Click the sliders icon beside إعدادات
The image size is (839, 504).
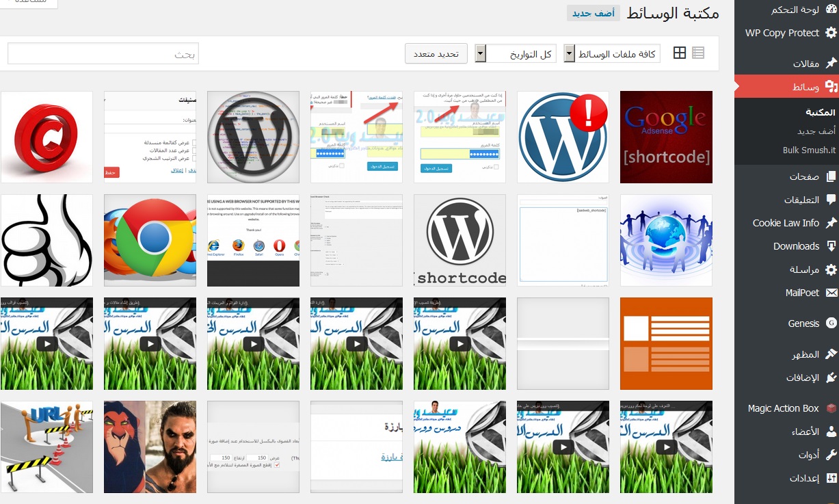pos(831,478)
